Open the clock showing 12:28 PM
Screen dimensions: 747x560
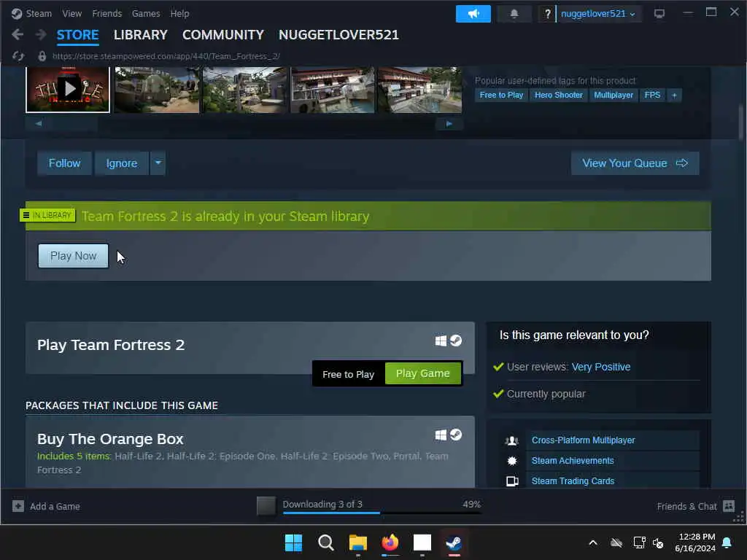coord(697,537)
